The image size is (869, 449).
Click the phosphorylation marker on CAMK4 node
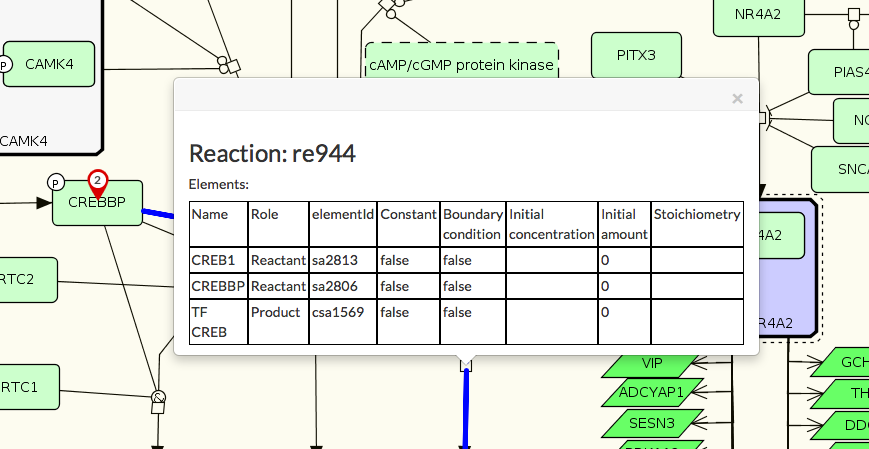coord(4,65)
